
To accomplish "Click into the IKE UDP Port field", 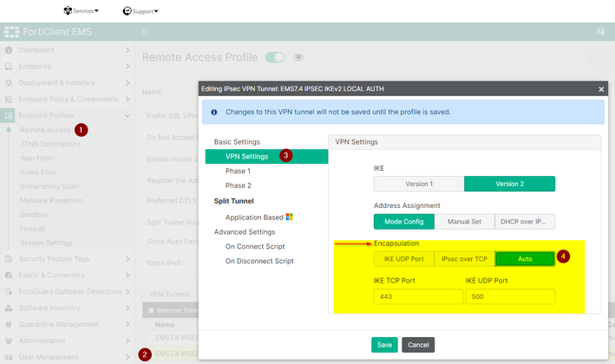I will [510, 296].
